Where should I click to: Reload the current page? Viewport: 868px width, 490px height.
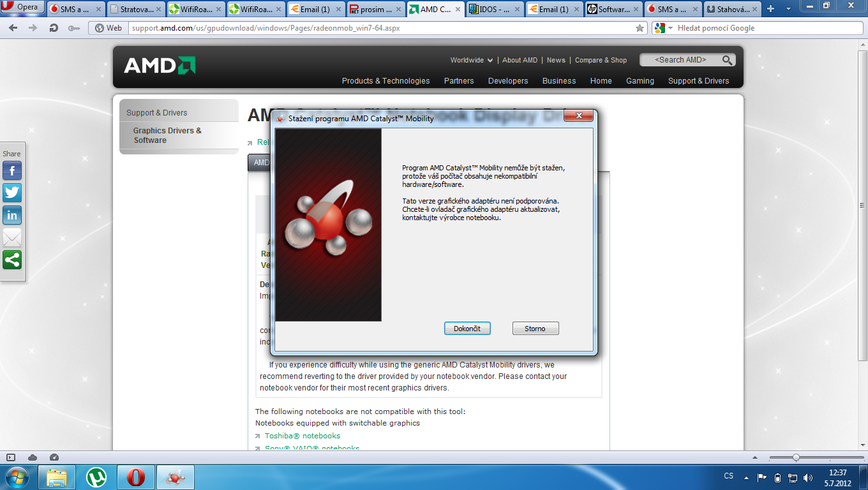[54, 28]
